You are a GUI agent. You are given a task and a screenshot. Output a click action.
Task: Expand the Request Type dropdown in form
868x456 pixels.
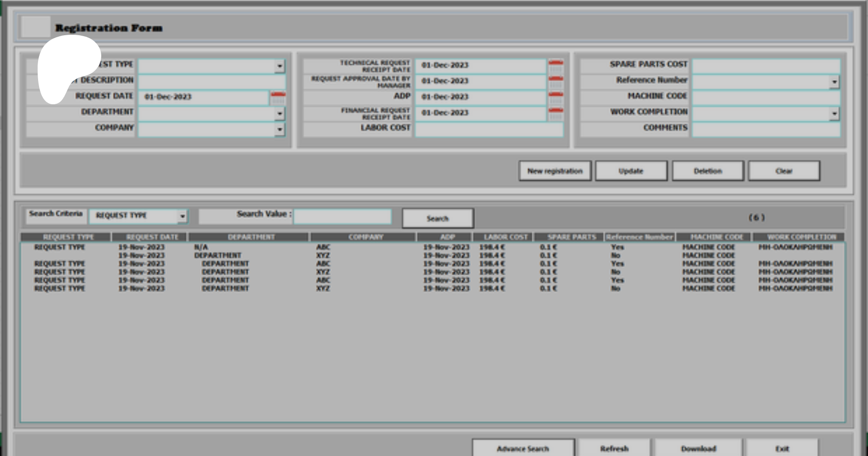(x=280, y=66)
